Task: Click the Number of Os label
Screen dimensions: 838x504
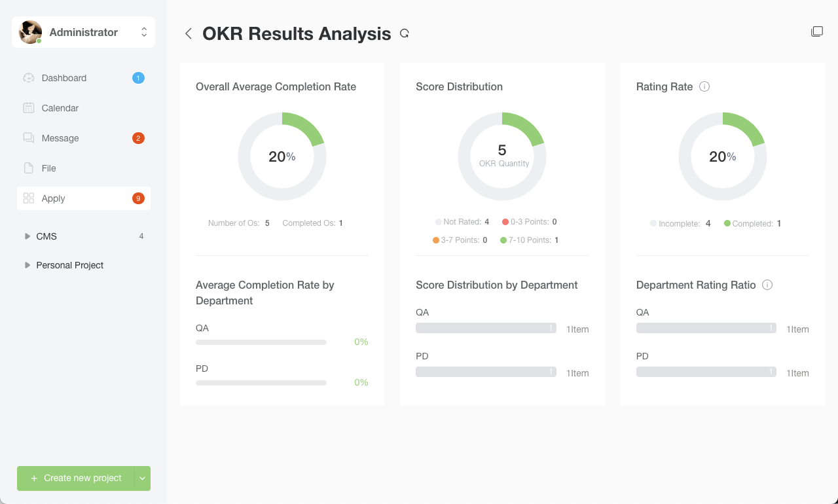Action: point(234,223)
